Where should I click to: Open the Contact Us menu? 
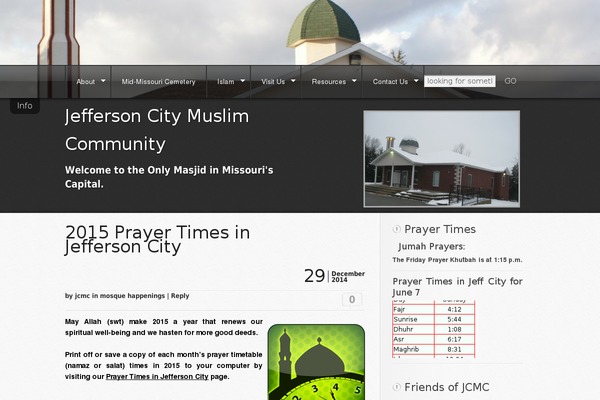[x=390, y=82]
